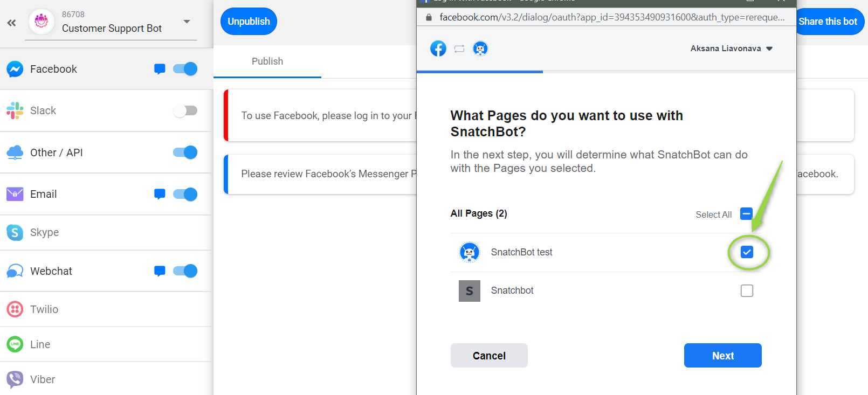
Task: Click the Facebook channel label
Action: click(x=53, y=69)
